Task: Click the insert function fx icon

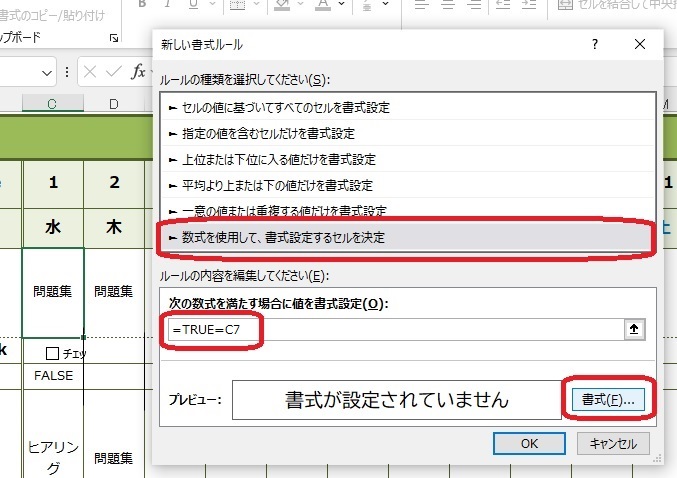Action: pos(138,72)
